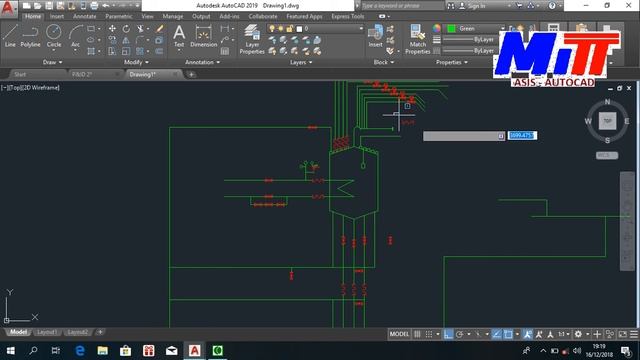Screen dimensions: 640x360
Task: Click the Open file icon in quick access
Action: [38, 6]
